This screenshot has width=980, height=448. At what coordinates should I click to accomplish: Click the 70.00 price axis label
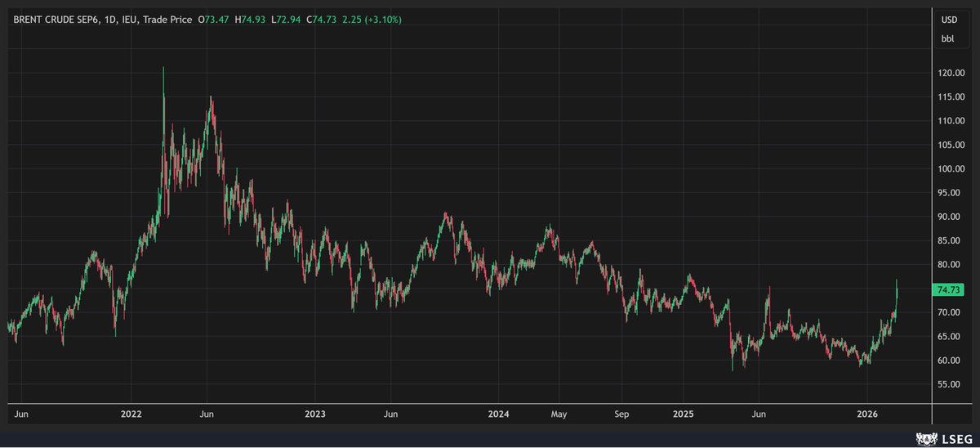pos(951,312)
